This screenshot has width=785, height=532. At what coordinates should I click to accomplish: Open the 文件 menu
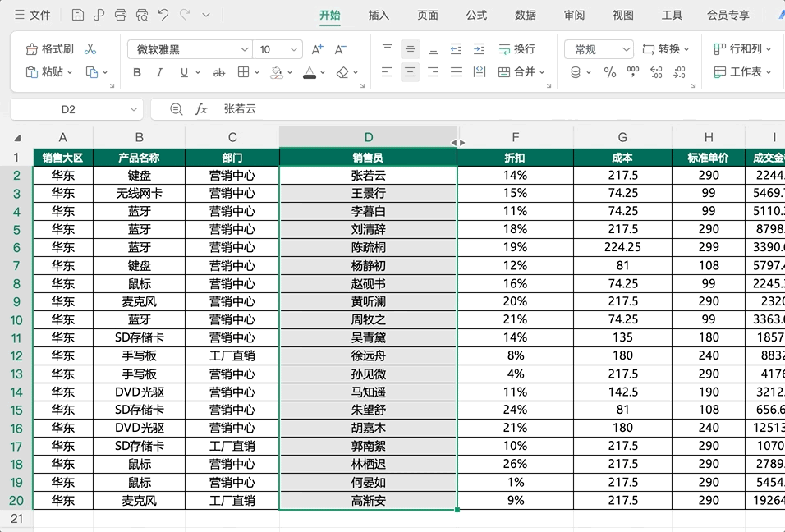pyautogui.click(x=33, y=15)
